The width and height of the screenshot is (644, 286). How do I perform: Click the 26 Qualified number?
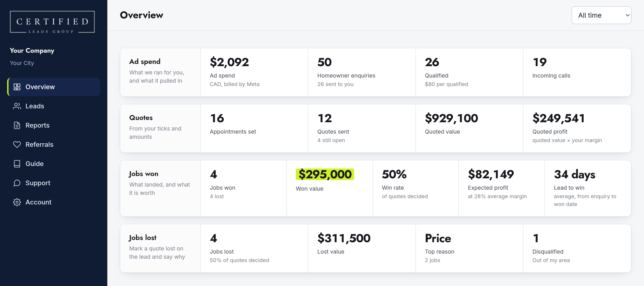tap(432, 62)
